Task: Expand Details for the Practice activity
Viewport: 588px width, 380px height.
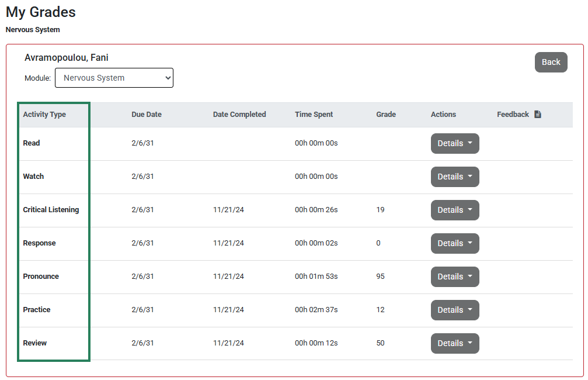Action: (454, 310)
